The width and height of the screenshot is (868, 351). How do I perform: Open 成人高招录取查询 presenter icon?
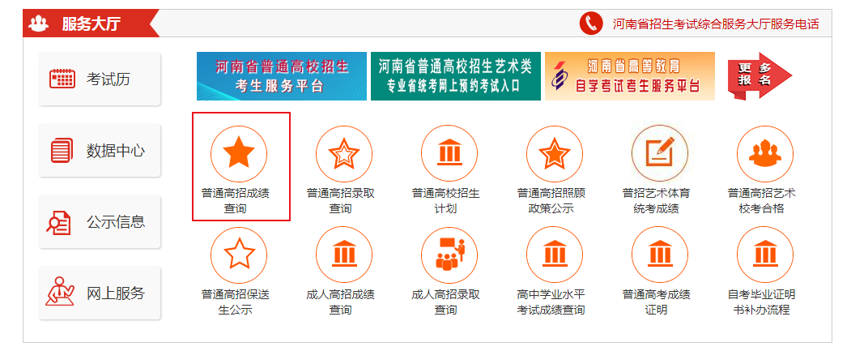point(449,255)
